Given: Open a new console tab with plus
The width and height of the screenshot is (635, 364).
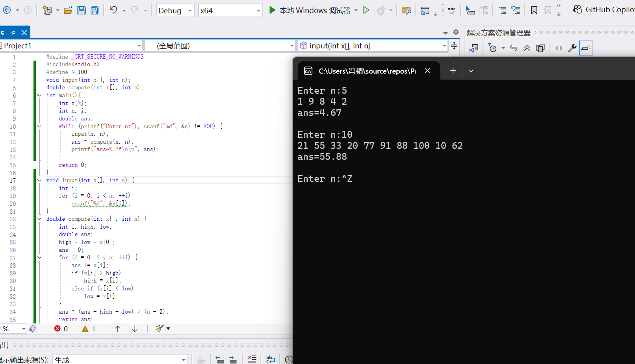Looking at the screenshot, I should coord(453,71).
